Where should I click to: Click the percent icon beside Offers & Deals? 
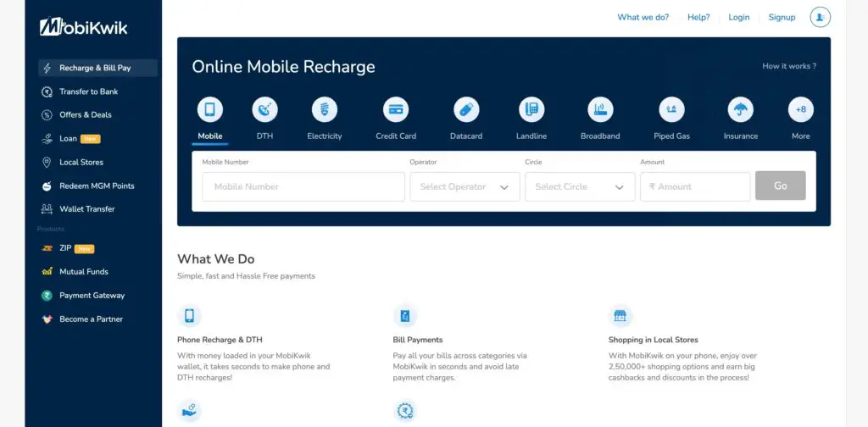click(x=47, y=115)
